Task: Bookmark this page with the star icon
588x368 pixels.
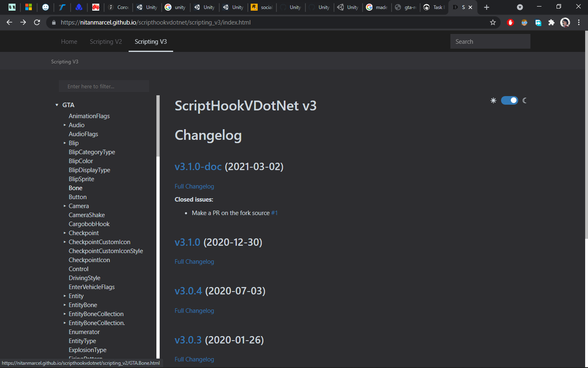Action: pos(493,22)
